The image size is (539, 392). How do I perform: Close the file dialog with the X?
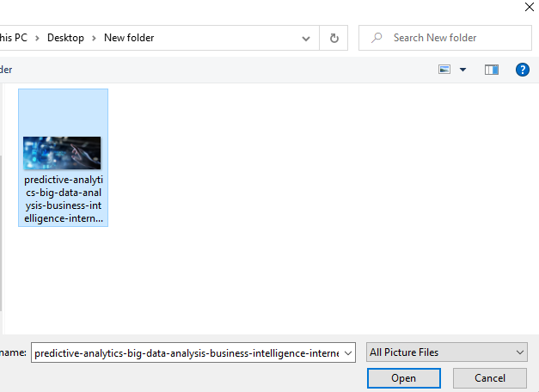528,7
